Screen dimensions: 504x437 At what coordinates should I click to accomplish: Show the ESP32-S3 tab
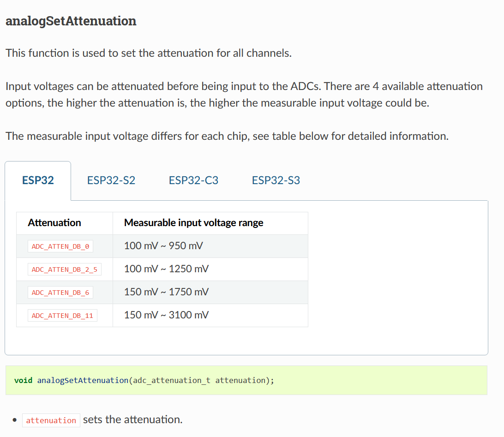[x=276, y=180]
